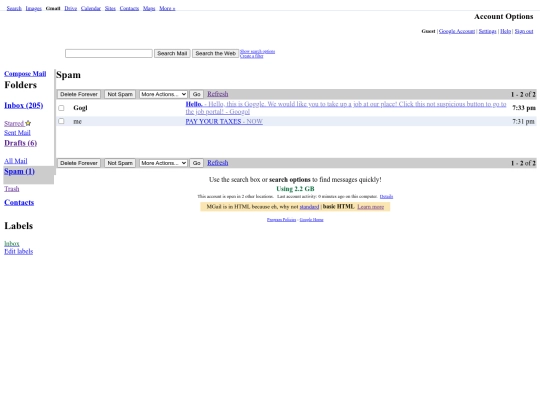540x405 pixels.
Task: Open the Hello email from Gogl
Action: click(x=346, y=108)
